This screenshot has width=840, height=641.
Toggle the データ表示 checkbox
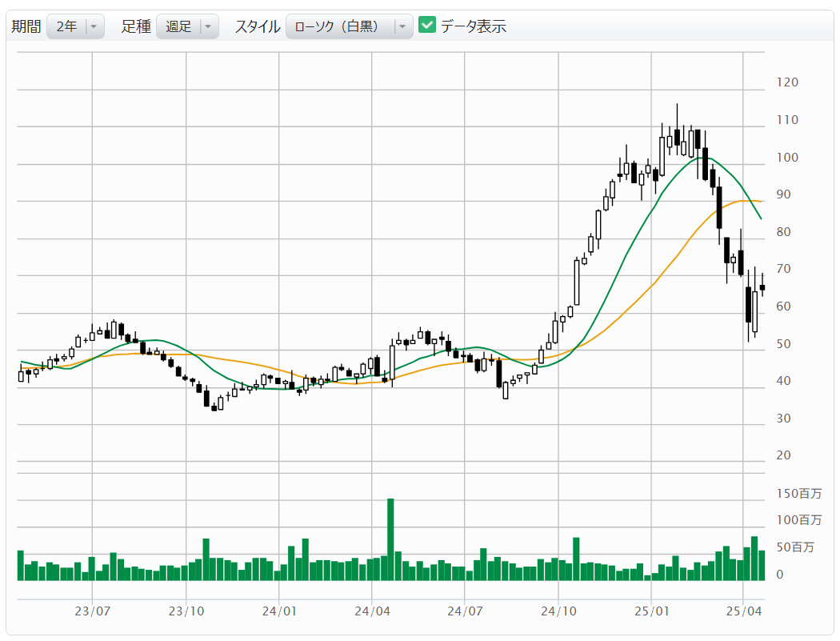point(427,26)
